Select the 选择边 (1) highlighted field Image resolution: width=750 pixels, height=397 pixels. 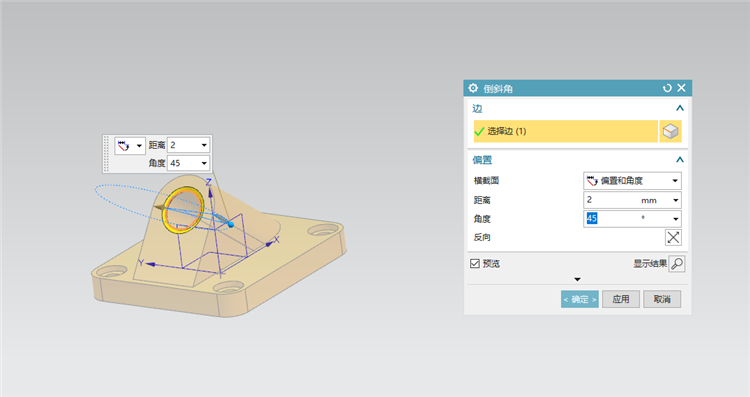[x=566, y=131]
